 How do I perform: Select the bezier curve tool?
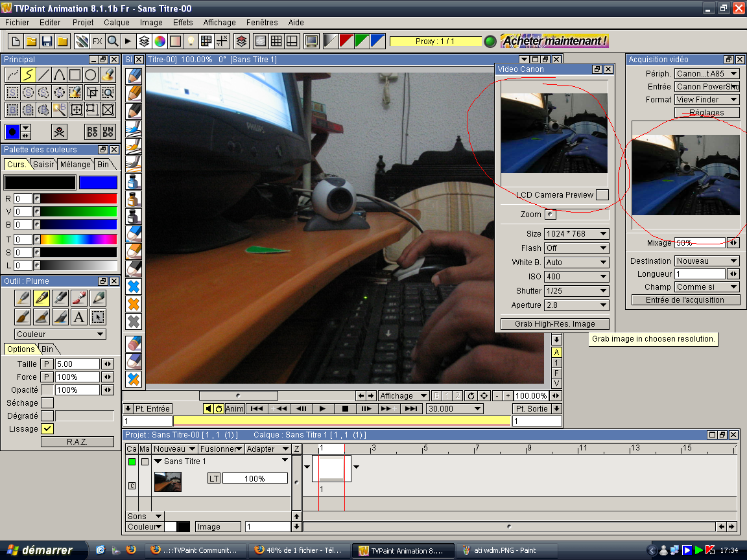[x=59, y=75]
